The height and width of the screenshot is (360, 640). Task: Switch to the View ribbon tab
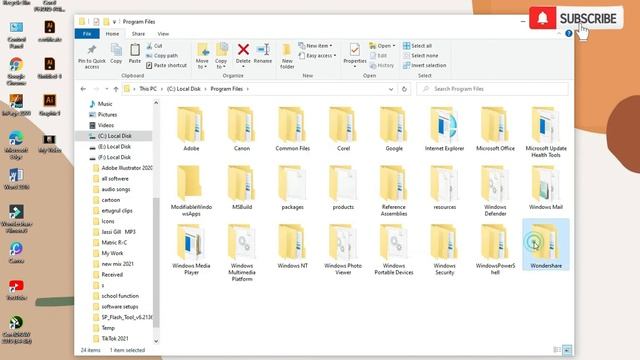(163, 34)
